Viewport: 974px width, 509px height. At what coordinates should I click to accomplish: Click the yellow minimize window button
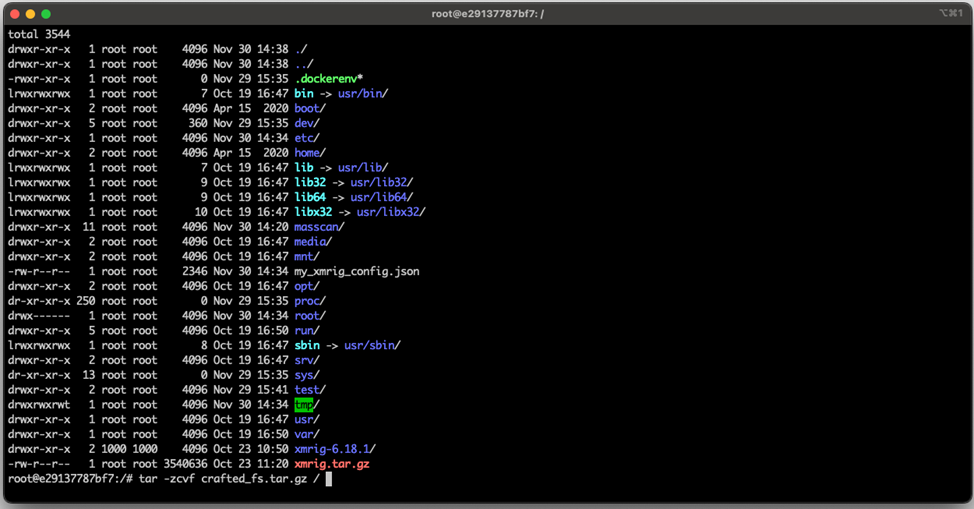pos(30,14)
